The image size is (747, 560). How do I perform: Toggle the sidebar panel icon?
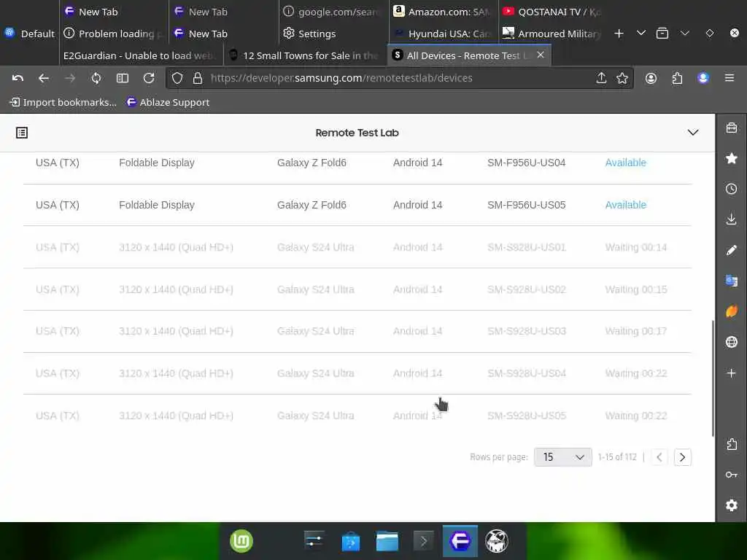pyautogui.click(x=123, y=78)
